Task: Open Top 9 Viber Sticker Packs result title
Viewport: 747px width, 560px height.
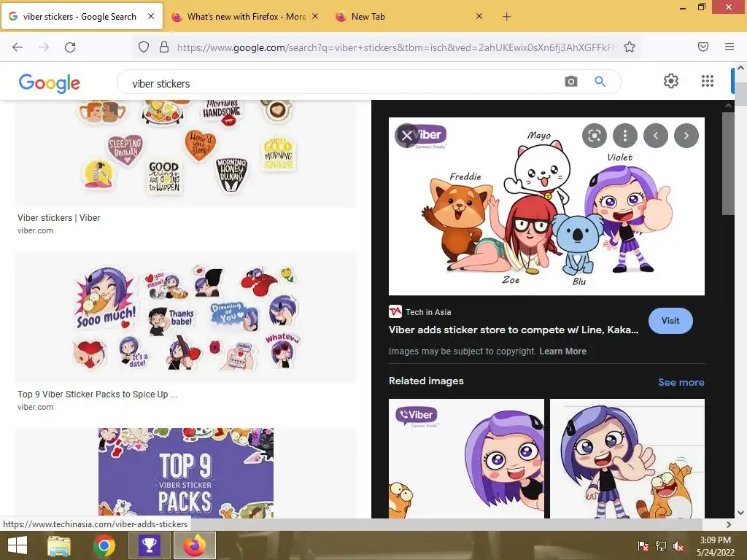Action: (x=97, y=394)
